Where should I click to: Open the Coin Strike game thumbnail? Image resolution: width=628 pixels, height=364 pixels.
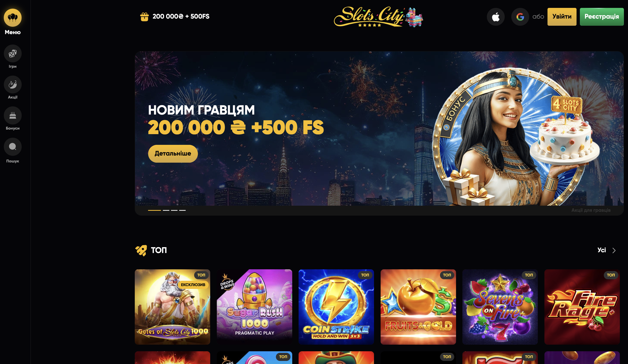(336, 307)
